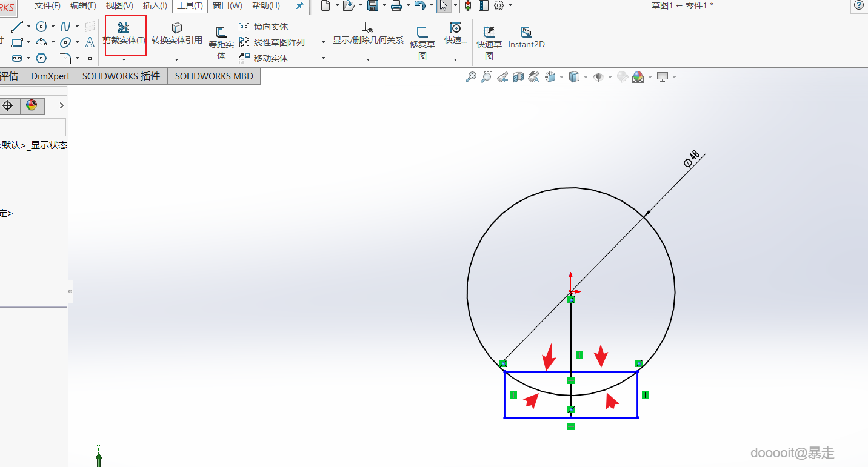Pick the Polygon sketch tool
Screen dimensions: 868x467
point(41,58)
